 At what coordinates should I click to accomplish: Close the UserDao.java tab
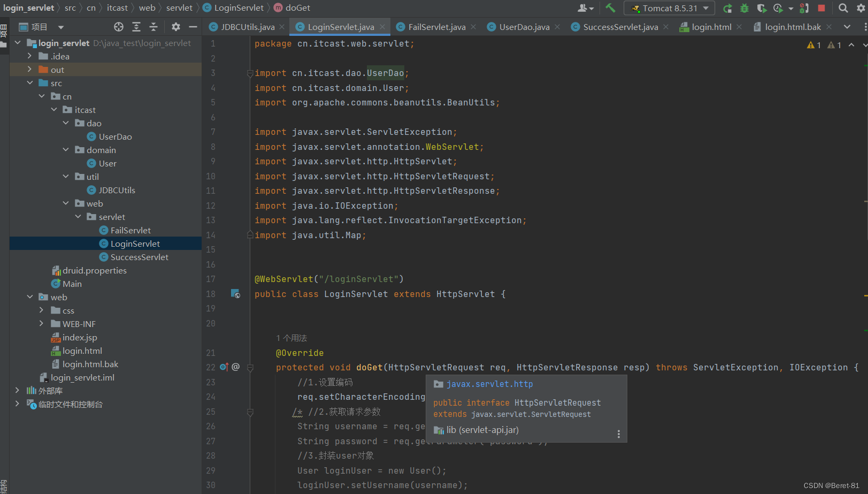pos(557,27)
